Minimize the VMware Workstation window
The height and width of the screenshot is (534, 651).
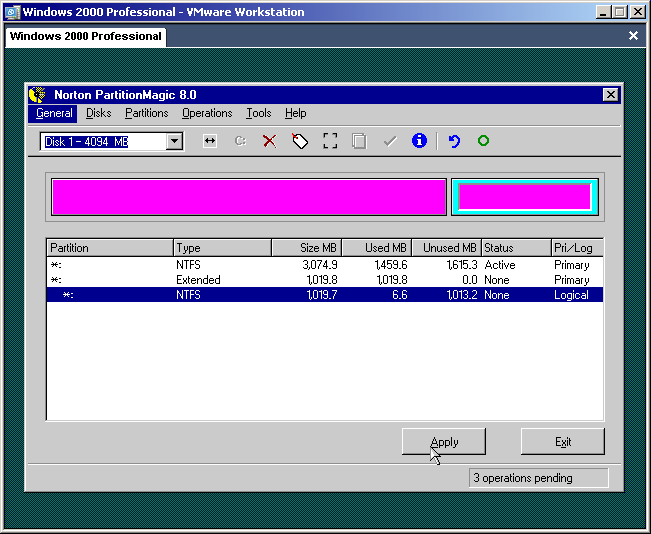pyautogui.click(x=603, y=12)
